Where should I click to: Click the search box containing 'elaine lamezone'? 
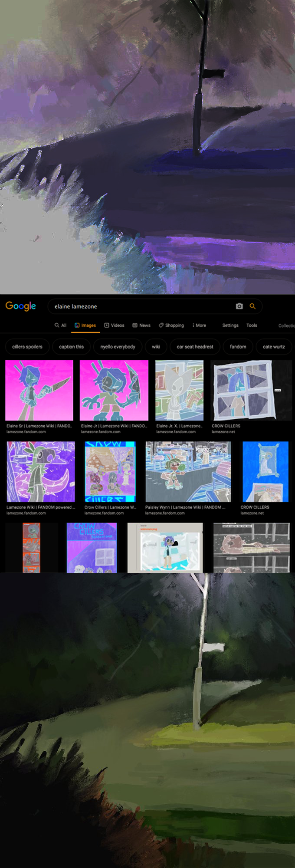139,306
